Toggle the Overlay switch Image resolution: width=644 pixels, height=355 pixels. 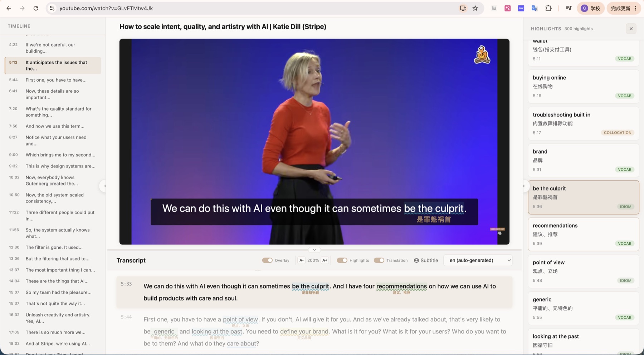[267, 260]
